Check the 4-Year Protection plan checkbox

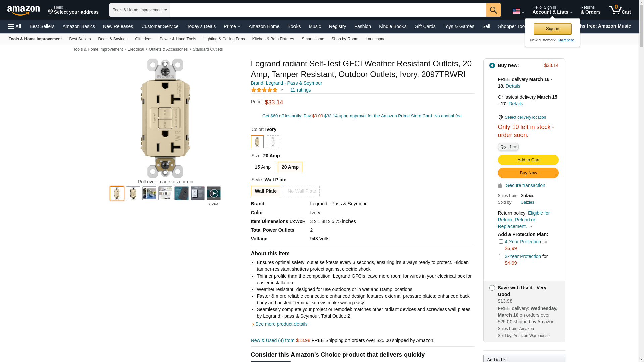pos(501,242)
